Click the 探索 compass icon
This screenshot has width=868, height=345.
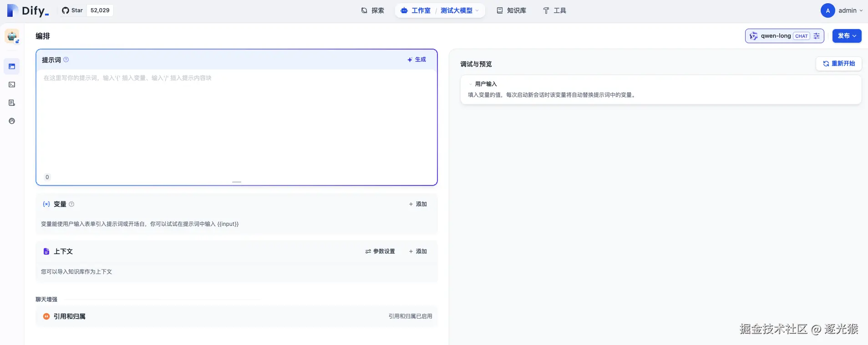pyautogui.click(x=364, y=10)
